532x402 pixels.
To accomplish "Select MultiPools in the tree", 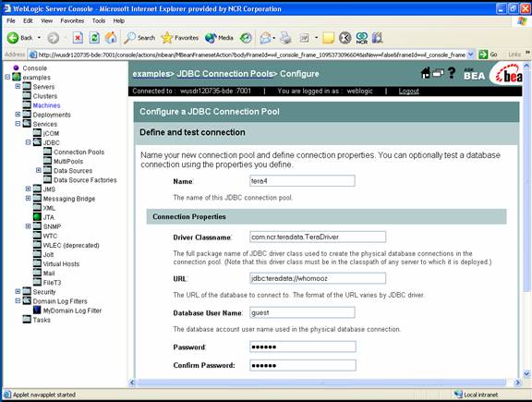I will tap(68, 162).
